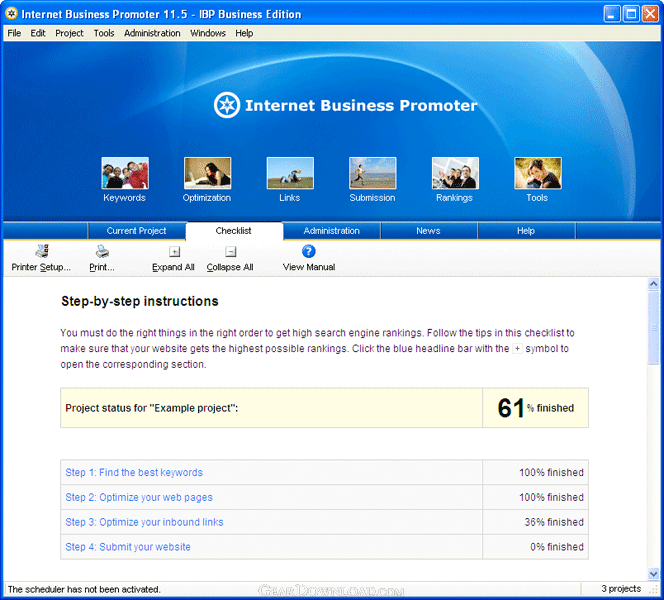Click the Collapse All minus icon
Image resolution: width=664 pixels, height=600 pixels.
point(231,252)
